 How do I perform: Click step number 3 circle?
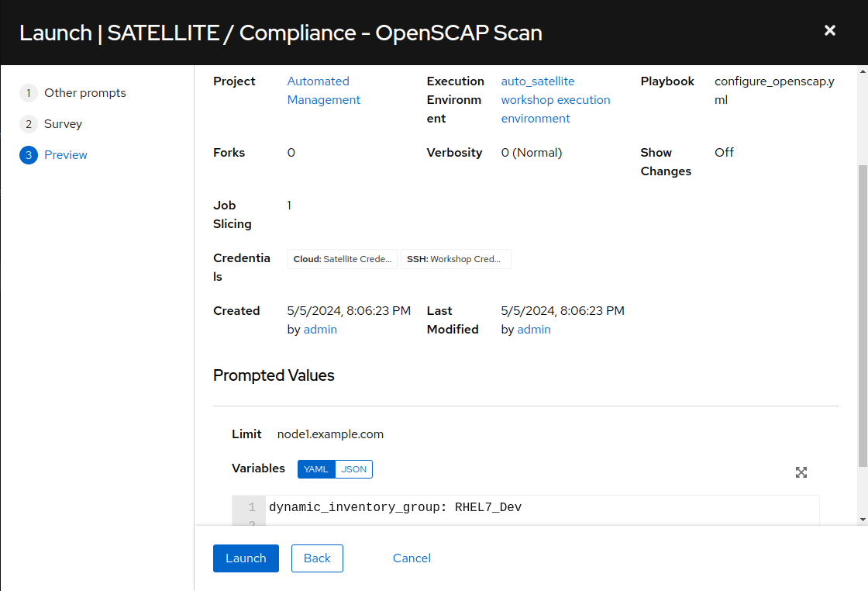click(29, 155)
